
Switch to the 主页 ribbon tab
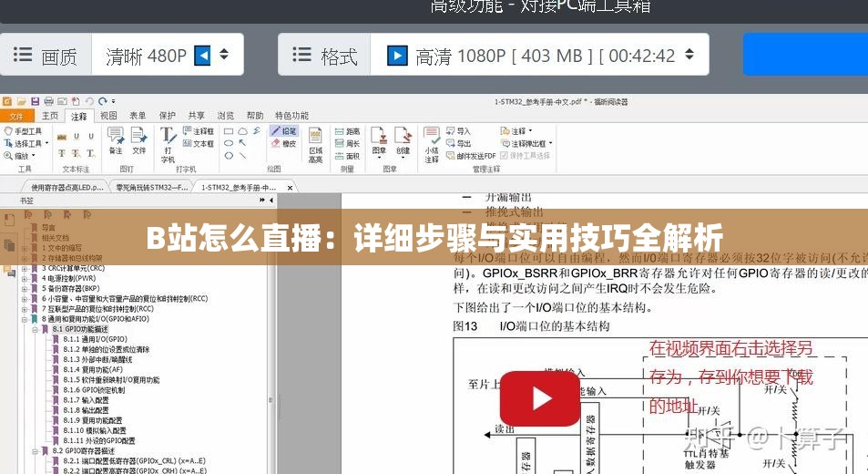coord(50,116)
